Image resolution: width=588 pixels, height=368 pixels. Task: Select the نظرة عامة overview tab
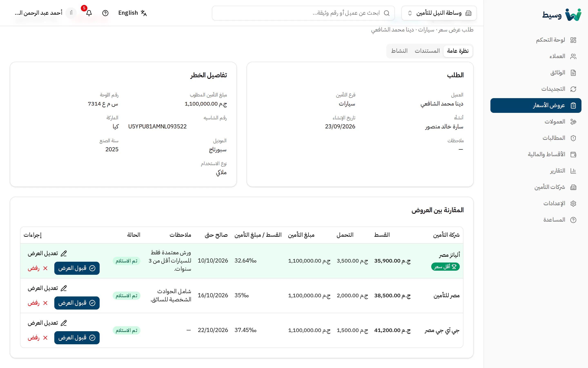tap(458, 51)
